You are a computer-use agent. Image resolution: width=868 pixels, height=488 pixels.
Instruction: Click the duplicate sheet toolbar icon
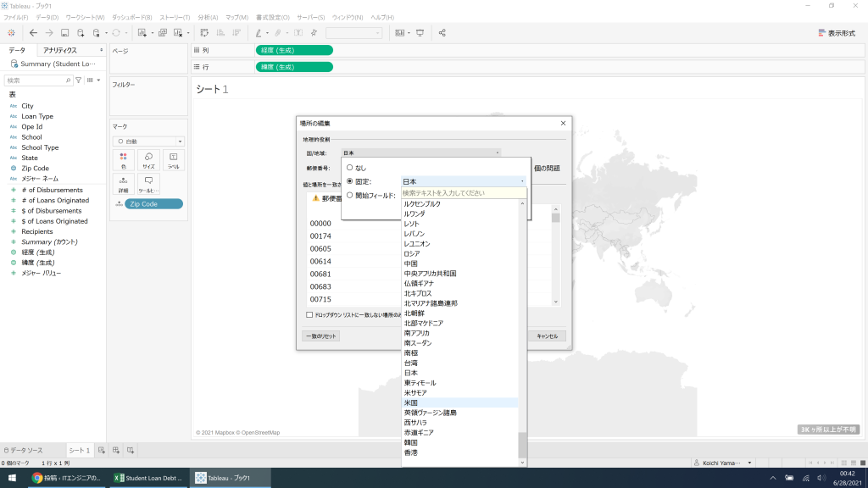tap(163, 33)
